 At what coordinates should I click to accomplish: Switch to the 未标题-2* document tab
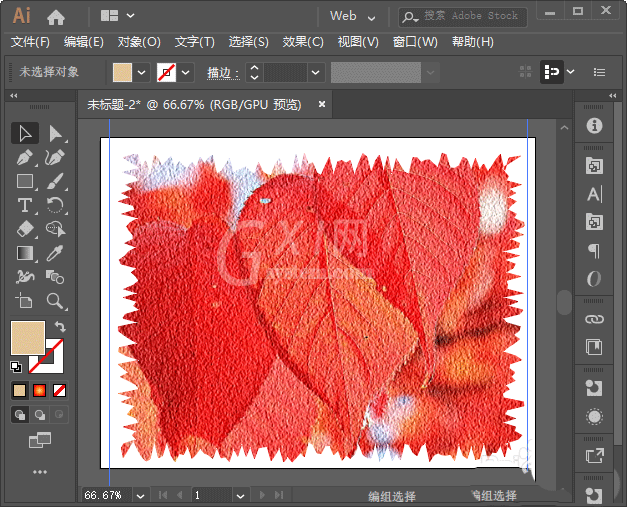pyautogui.click(x=194, y=105)
